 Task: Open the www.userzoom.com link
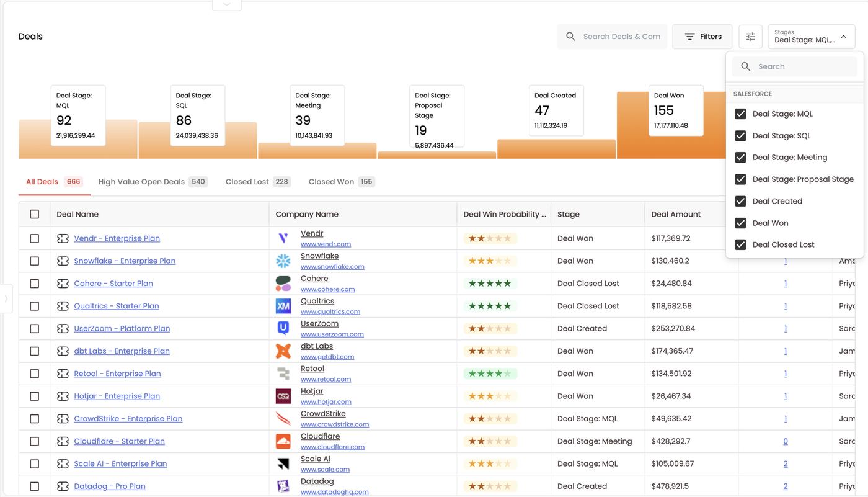(x=332, y=334)
